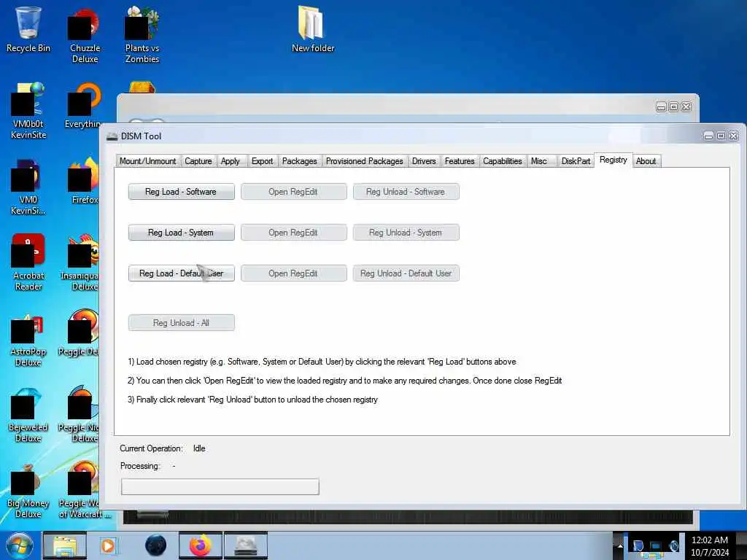Click Open RegEdit in the System row

pyautogui.click(x=293, y=233)
